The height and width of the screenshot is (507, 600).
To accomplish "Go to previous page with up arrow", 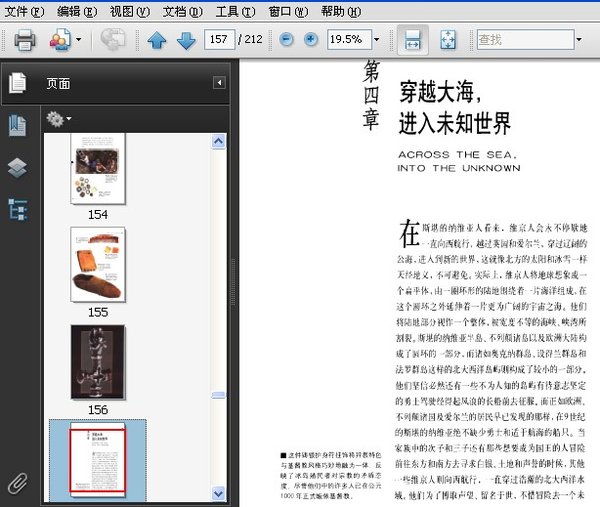I will [x=156, y=40].
